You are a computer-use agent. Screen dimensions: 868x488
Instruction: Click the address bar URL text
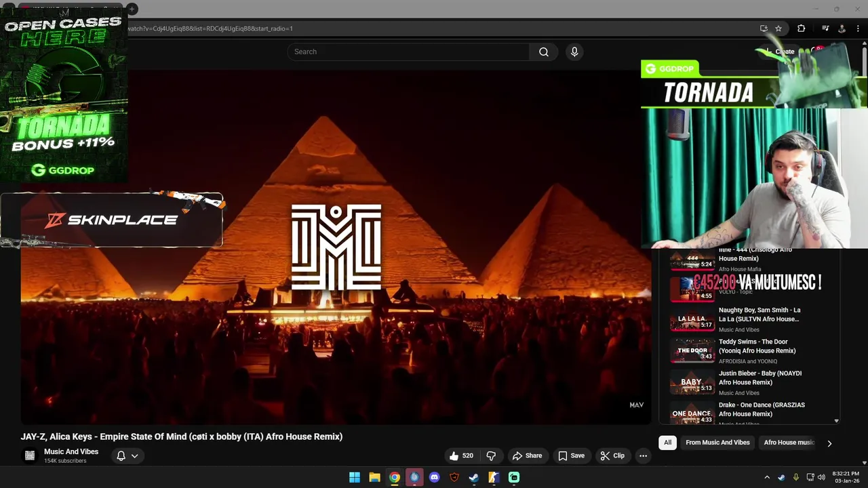pyautogui.click(x=210, y=28)
